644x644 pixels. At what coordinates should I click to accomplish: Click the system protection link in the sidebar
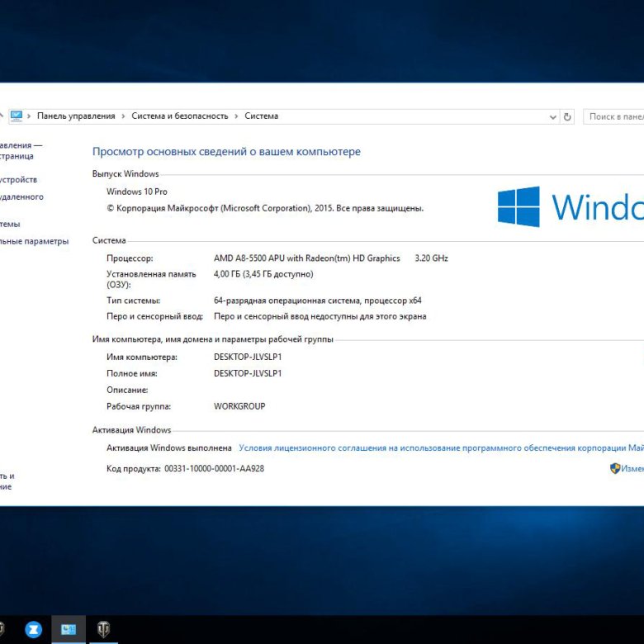tap(11, 224)
